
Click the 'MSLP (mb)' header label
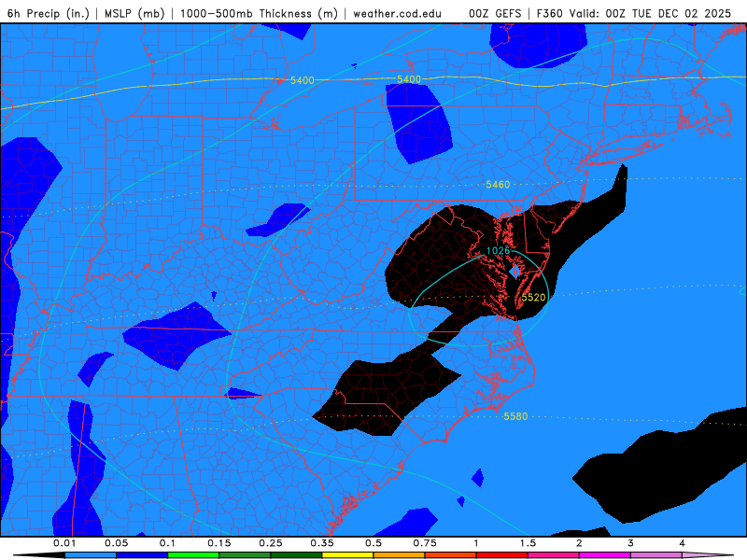click(134, 13)
